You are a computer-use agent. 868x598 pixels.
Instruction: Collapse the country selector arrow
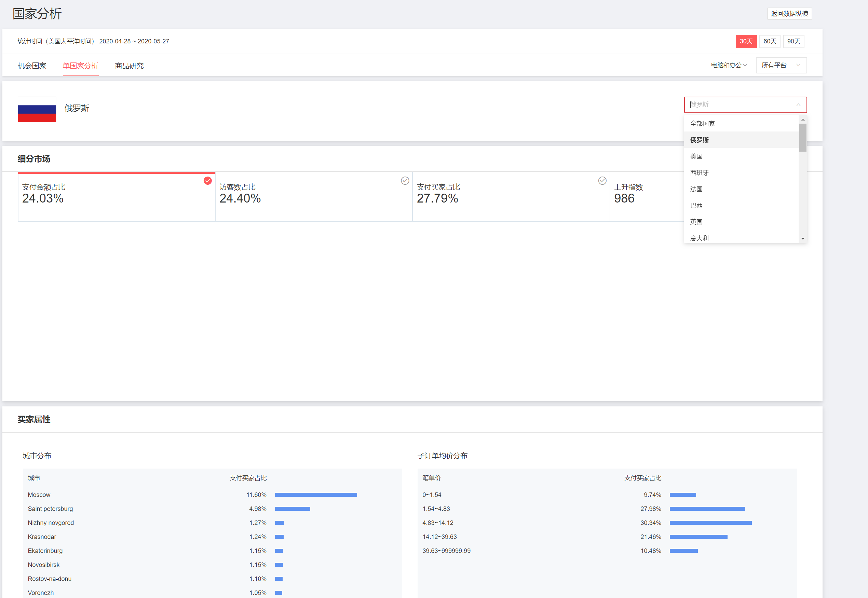tap(798, 105)
